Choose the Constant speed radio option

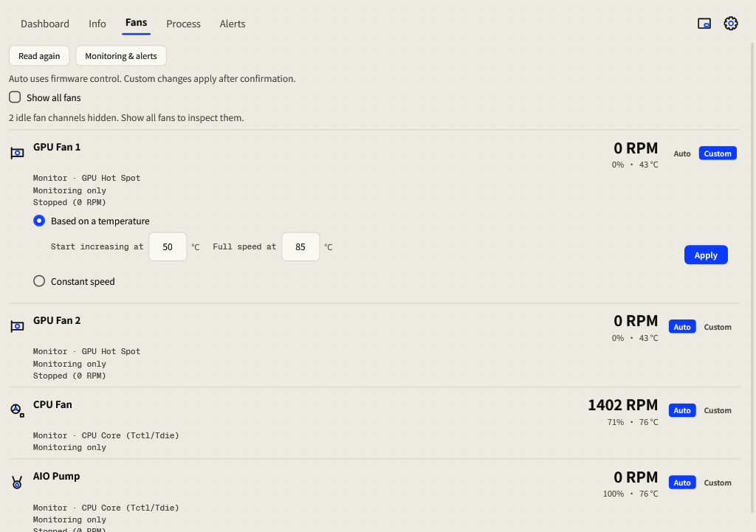click(x=39, y=281)
